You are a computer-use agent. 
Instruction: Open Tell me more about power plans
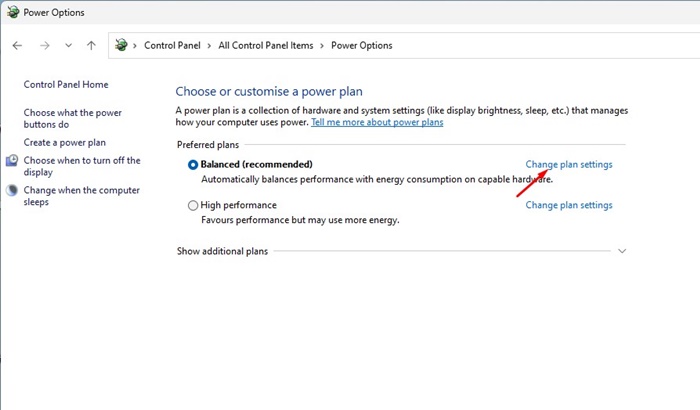click(x=377, y=122)
